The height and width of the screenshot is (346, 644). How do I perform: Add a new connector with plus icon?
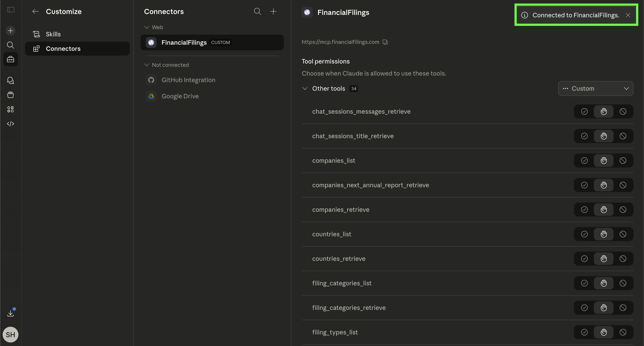click(x=273, y=12)
